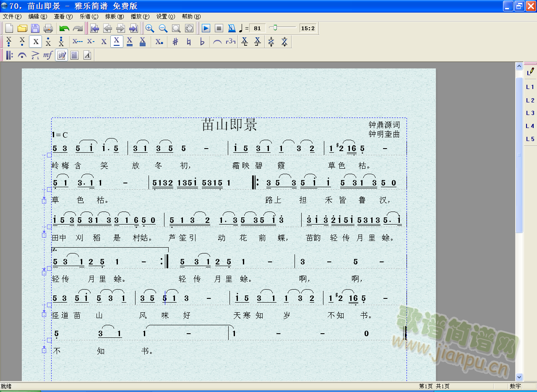Open the 乐谱 score menu
This screenshot has width=537, height=392.
(x=89, y=17)
